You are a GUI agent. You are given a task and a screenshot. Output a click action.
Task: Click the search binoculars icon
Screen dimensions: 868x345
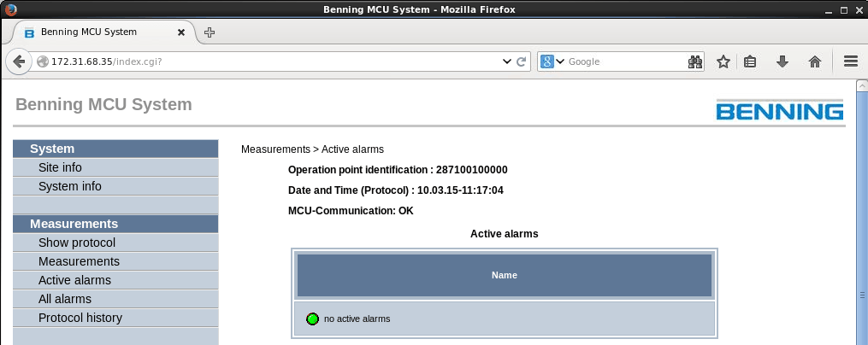(x=694, y=61)
